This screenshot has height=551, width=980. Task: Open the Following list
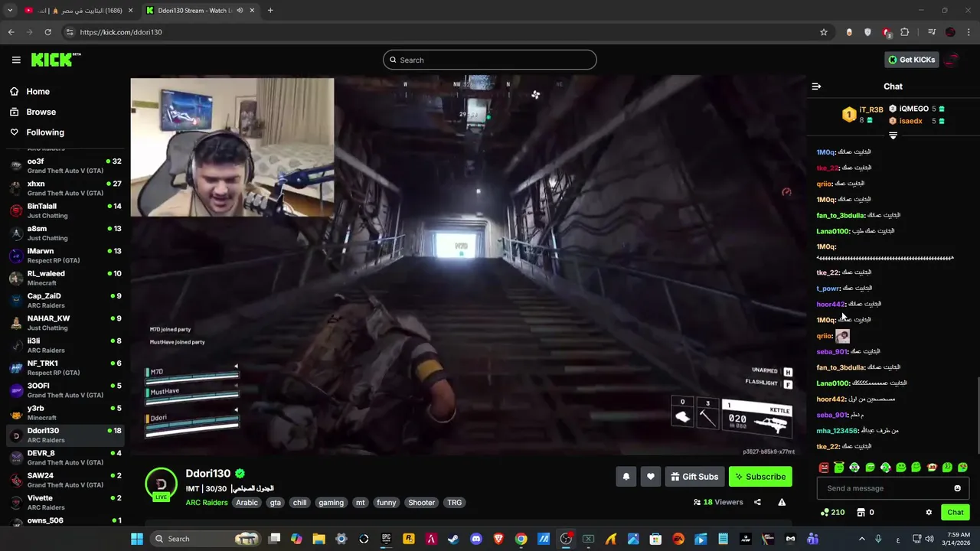pyautogui.click(x=45, y=132)
